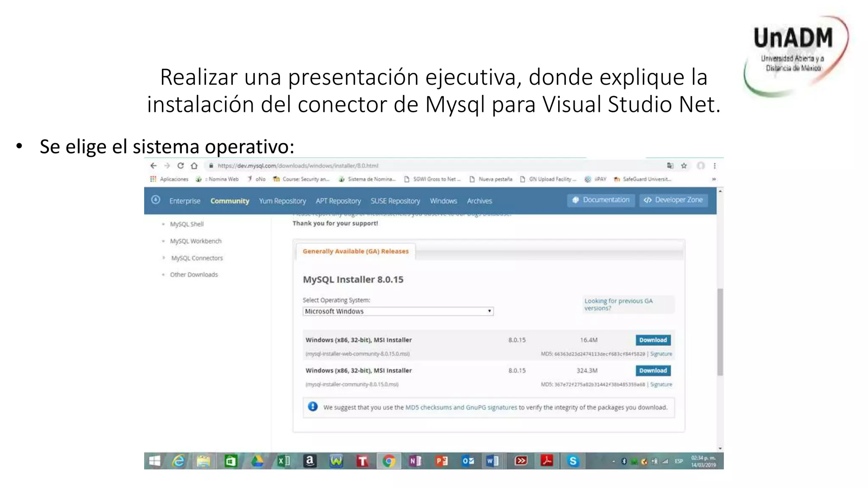
Task: Open the Nomina Web bookmark
Action: point(217,179)
